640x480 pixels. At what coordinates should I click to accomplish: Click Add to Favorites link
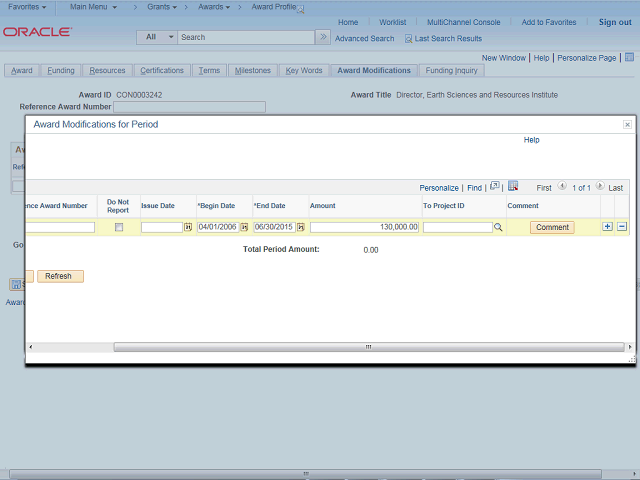click(x=549, y=22)
